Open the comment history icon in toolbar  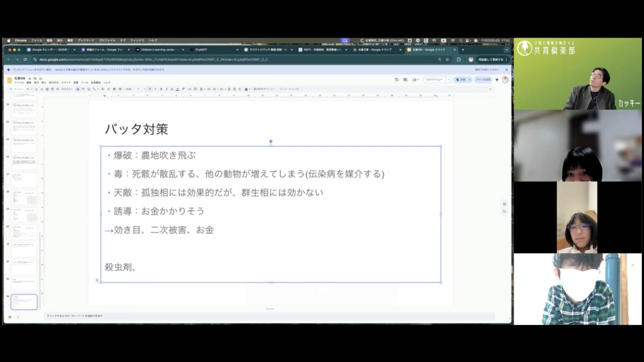pos(406,80)
